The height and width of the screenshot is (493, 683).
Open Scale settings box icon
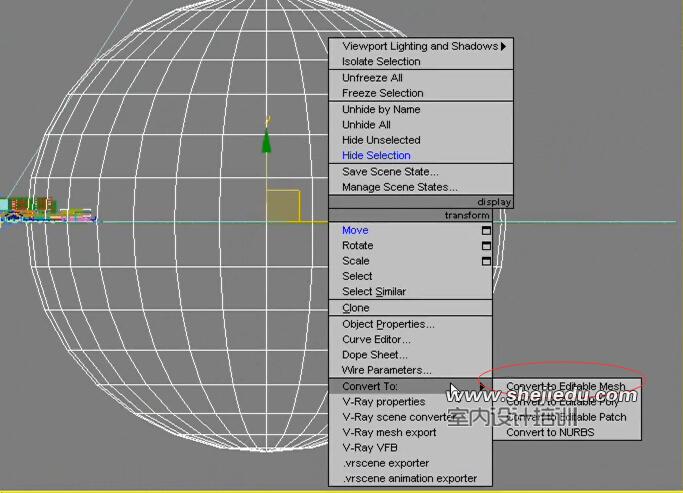pyautogui.click(x=486, y=261)
